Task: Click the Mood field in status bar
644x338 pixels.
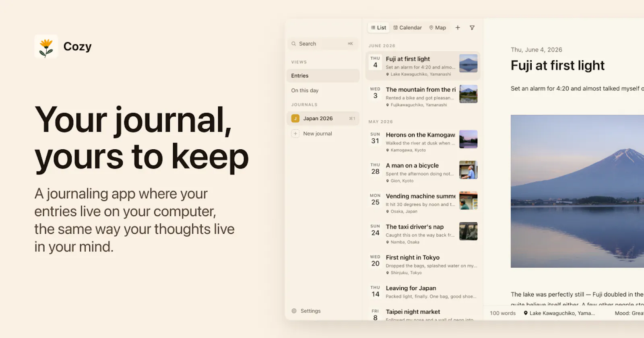Action: tap(629, 313)
